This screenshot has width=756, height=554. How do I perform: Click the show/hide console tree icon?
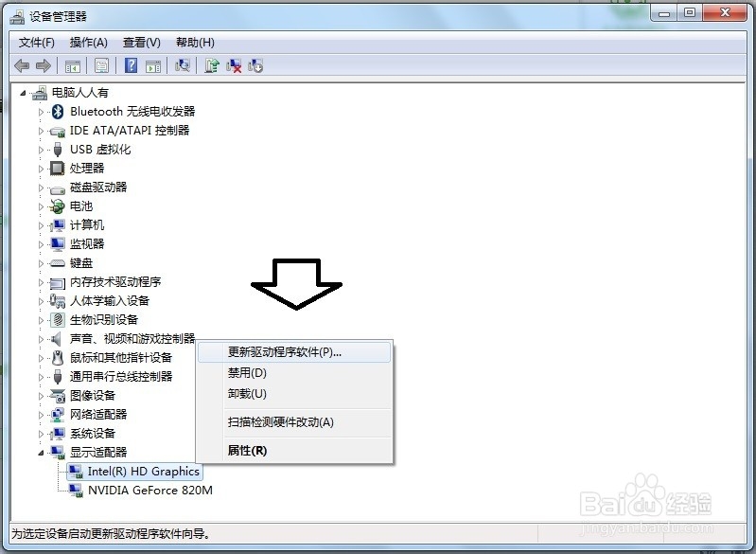tap(72, 65)
